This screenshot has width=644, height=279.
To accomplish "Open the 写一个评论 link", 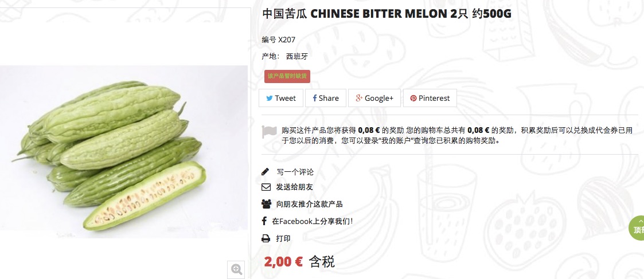I will (295, 172).
